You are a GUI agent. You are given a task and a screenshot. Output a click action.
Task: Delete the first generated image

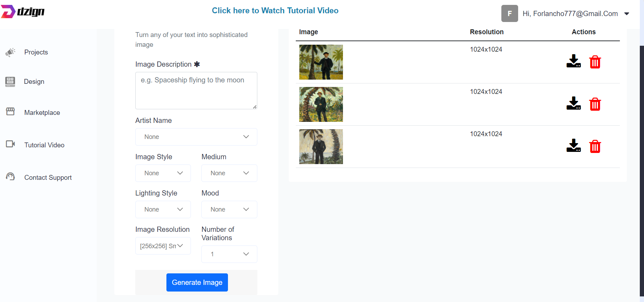point(595,62)
